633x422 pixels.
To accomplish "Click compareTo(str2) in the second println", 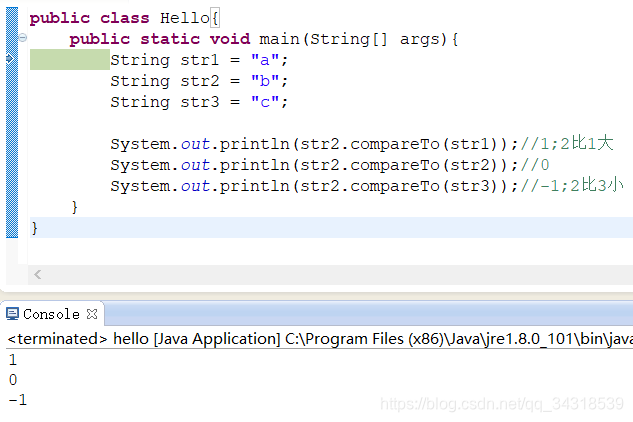I will pos(423,165).
